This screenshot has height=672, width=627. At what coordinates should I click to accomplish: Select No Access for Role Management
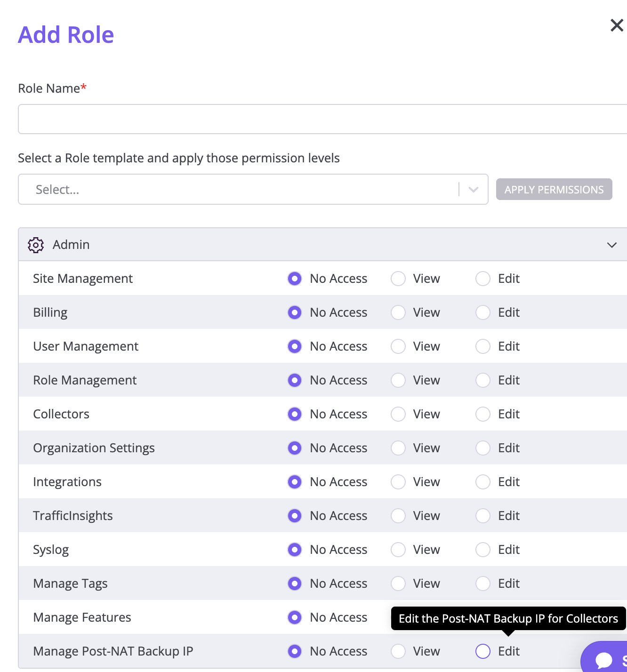point(295,380)
